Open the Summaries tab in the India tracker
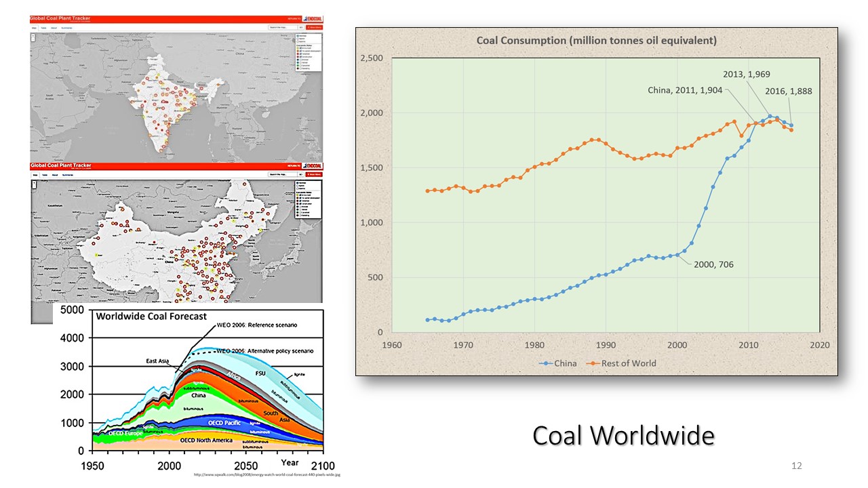The image size is (868, 488). (x=66, y=28)
